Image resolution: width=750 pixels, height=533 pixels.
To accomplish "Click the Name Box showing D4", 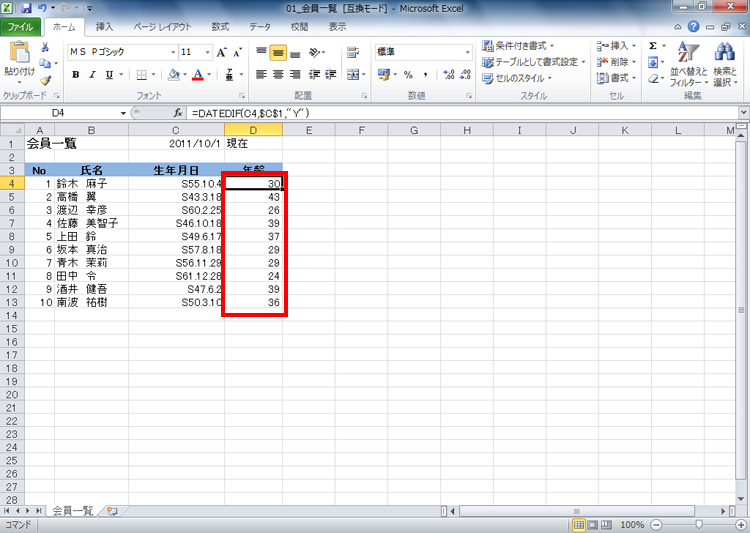I will [x=58, y=113].
